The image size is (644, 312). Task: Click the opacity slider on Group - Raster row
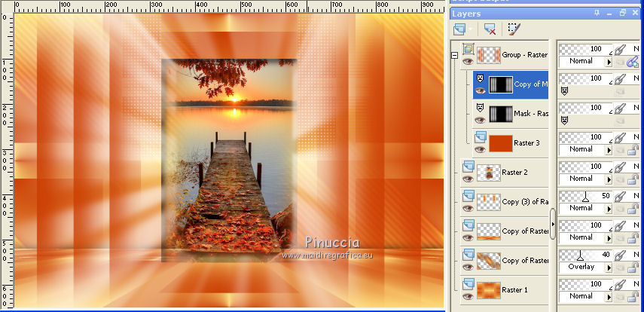point(586,49)
